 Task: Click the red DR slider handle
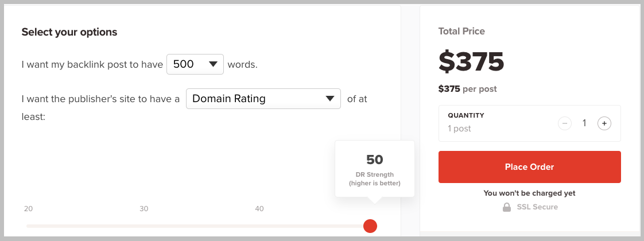370,226
